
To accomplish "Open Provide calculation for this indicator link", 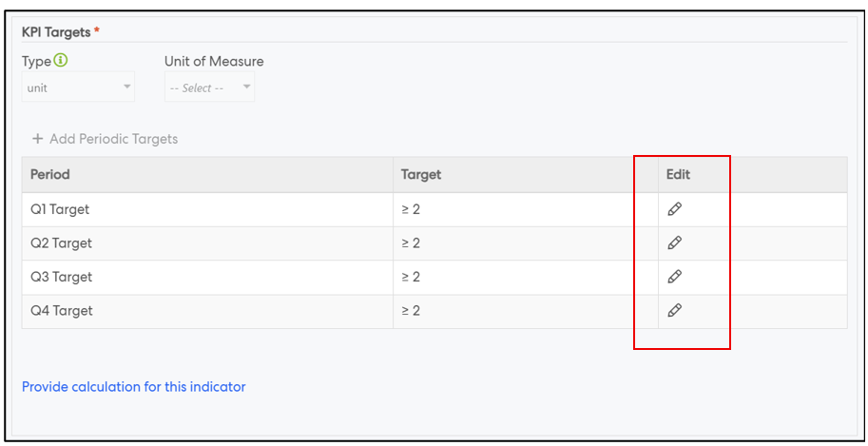I will pos(134,387).
